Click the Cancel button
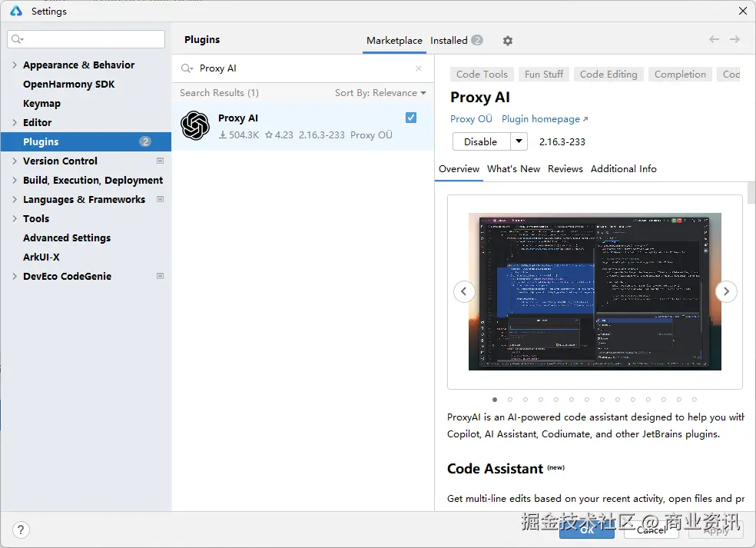Viewport: 756px width, 548px height. 652,530
